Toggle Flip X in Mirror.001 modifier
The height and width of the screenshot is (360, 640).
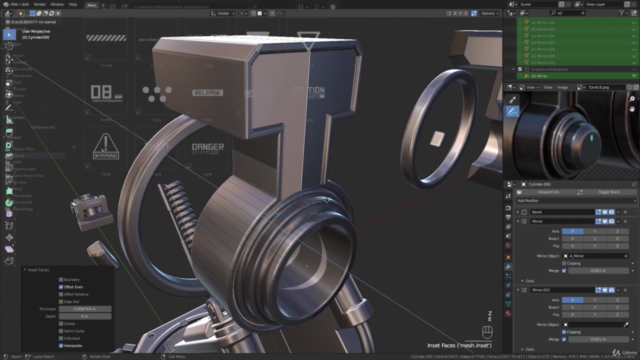573,315
